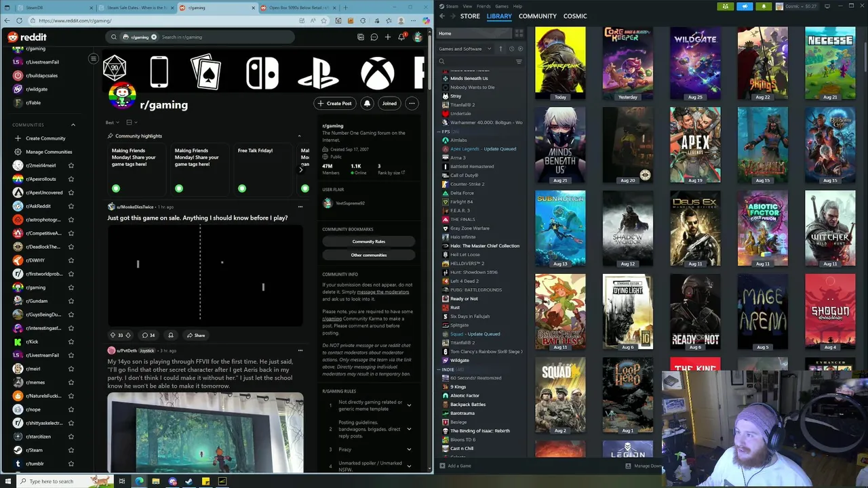Open Windows Start menu
This screenshot has height=488, width=868.
(x=8, y=481)
